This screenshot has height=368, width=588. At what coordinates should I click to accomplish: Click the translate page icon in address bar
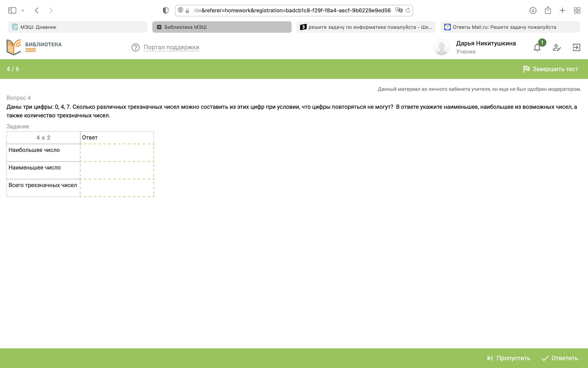pyautogui.click(x=399, y=10)
